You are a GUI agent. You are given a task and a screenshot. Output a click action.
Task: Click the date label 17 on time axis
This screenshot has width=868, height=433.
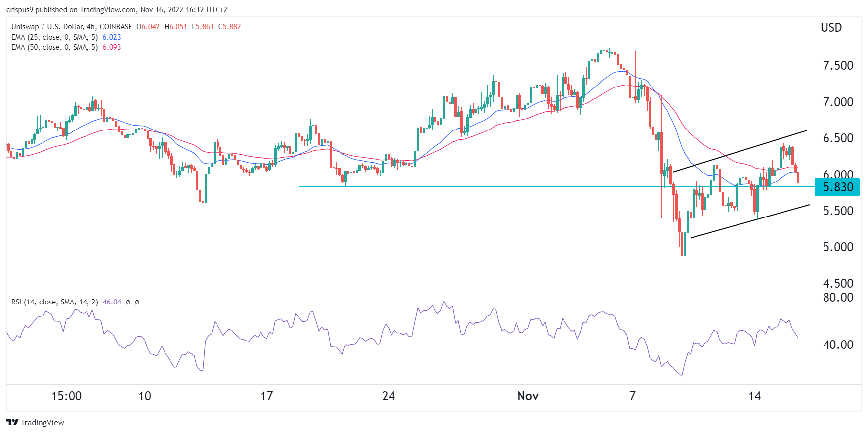click(x=267, y=396)
